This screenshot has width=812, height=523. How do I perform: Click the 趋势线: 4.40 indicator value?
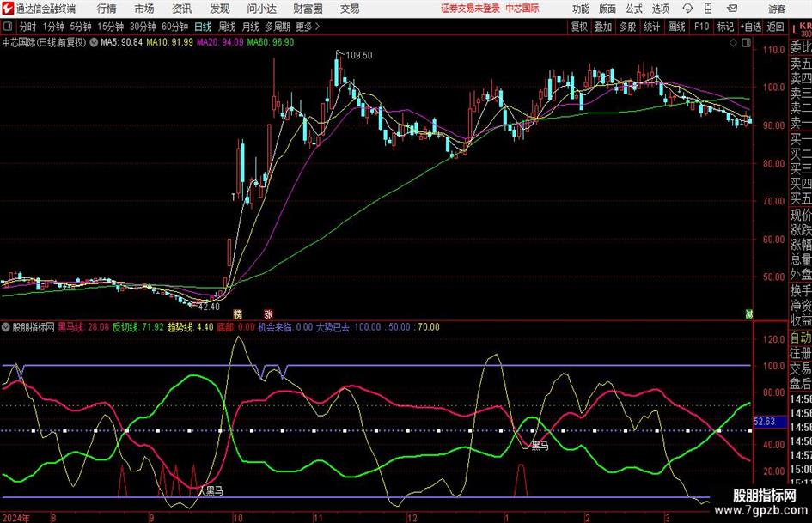tap(190, 327)
